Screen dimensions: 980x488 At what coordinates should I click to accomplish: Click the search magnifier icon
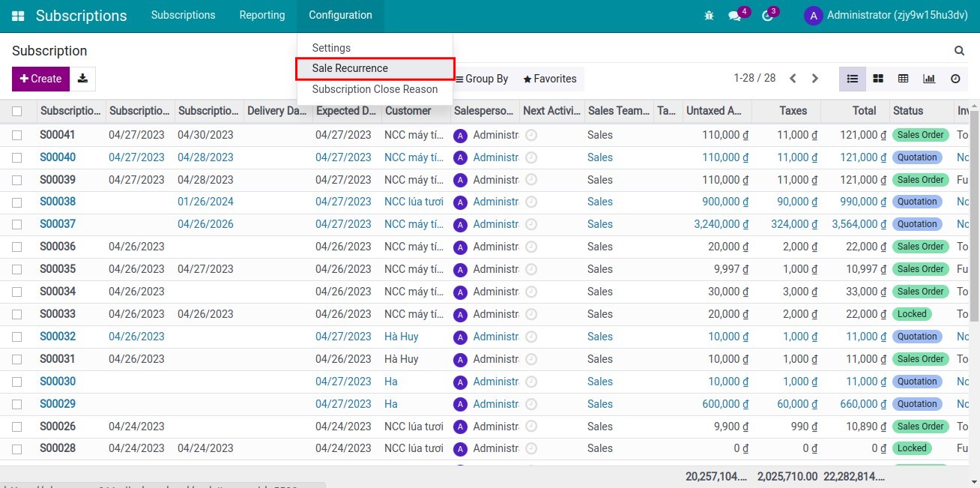959,51
